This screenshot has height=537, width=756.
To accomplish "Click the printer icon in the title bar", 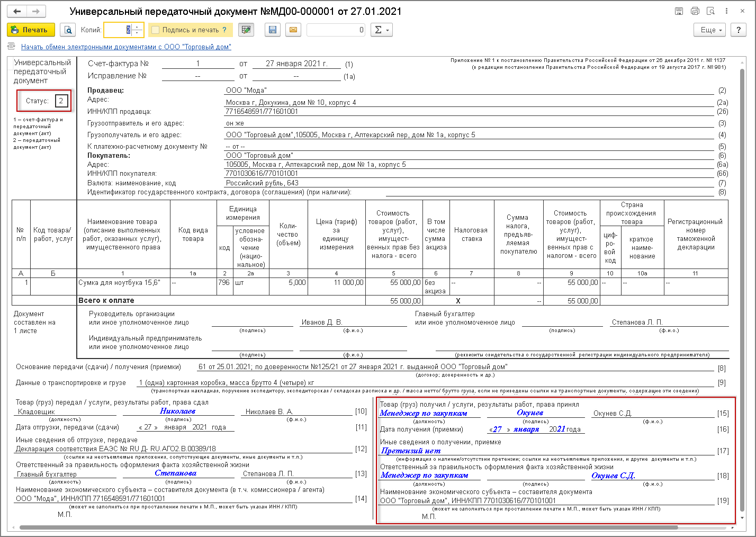I will point(695,11).
